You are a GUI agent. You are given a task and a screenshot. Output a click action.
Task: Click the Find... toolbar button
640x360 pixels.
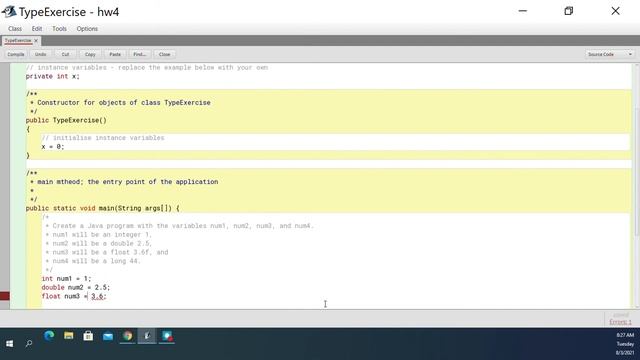click(x=140, y=54)
